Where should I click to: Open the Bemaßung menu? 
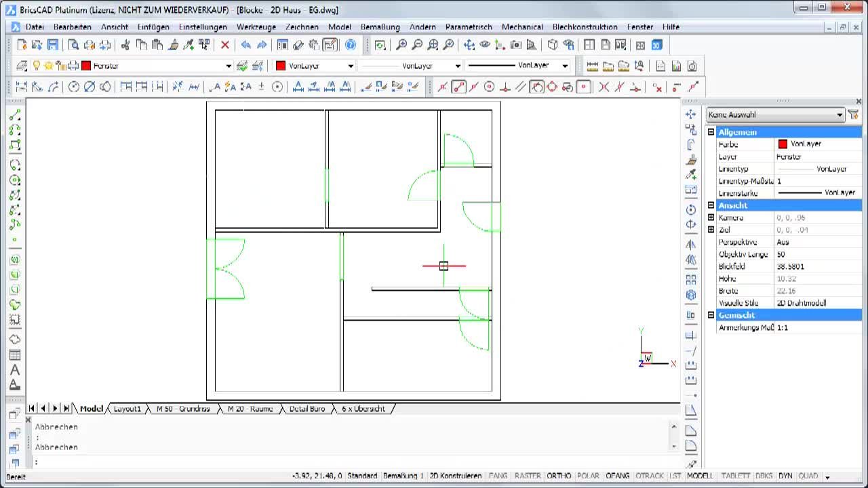click(x=380, y=27)
